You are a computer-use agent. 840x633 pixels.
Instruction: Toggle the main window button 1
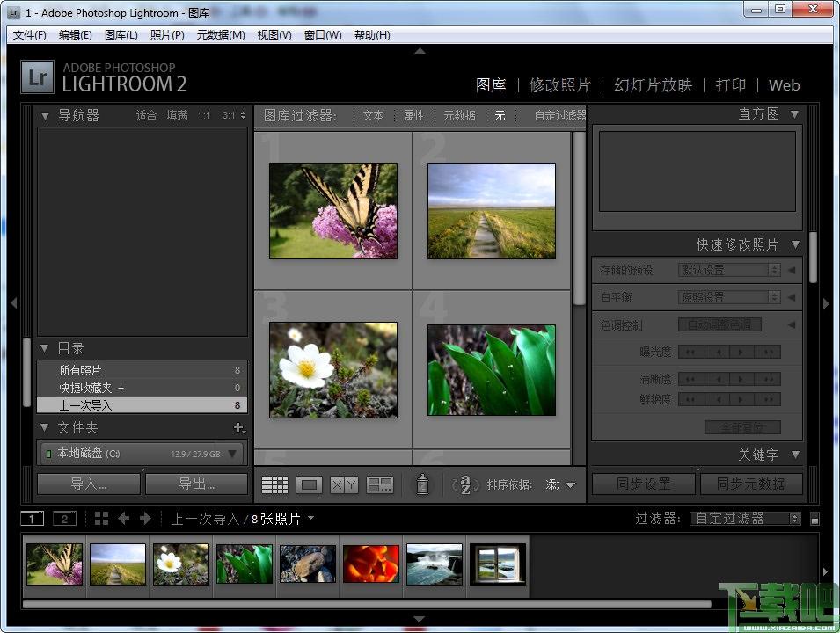pyautogui.click(x=32, y=519)
